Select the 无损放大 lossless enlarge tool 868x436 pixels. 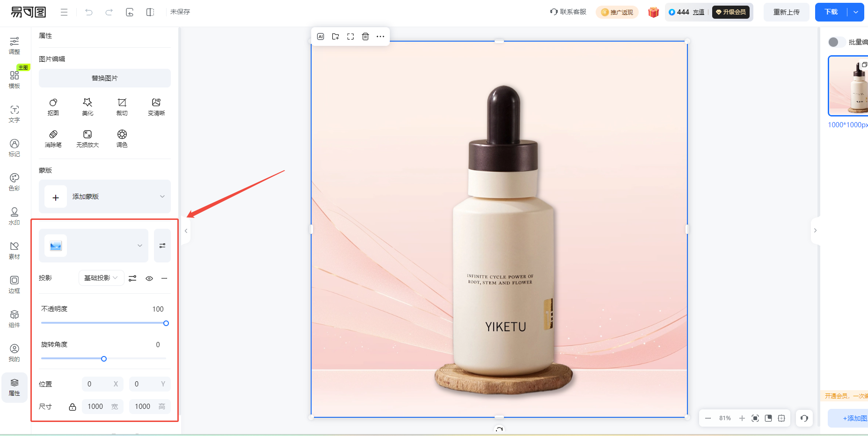pyautogui.click(x=88, y=138)
